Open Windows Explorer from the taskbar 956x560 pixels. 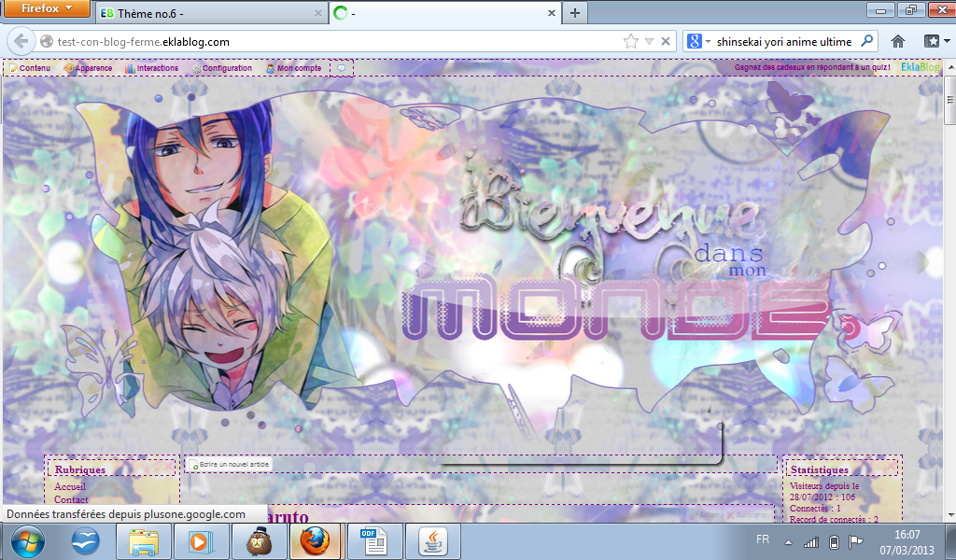[x=144, y=541]
